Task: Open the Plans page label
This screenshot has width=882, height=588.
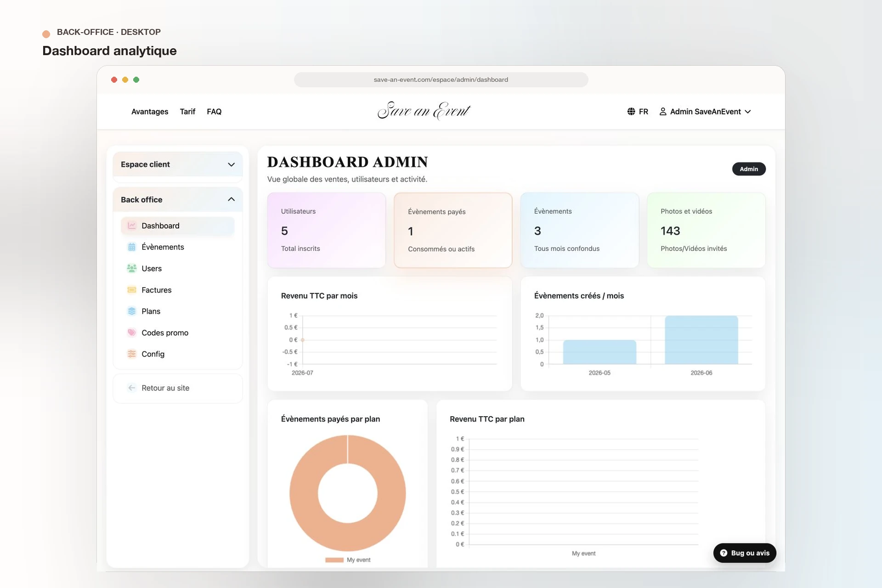Action: [151, 311]
